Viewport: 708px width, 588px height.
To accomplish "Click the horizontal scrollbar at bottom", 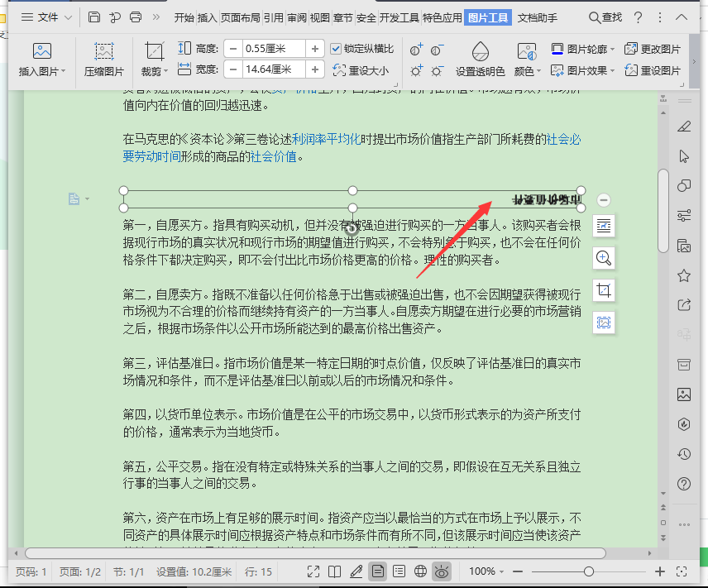I will pos(315,552).
